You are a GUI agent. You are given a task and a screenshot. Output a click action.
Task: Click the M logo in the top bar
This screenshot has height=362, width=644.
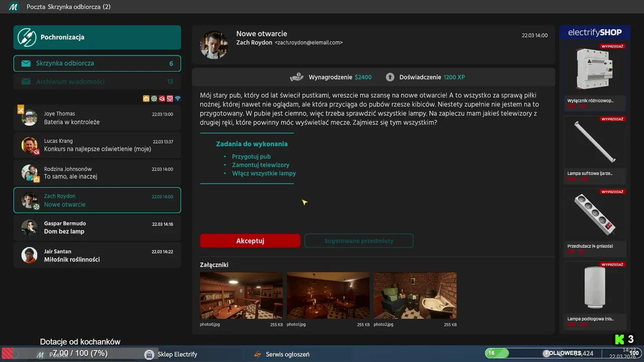tap(14, 7)
